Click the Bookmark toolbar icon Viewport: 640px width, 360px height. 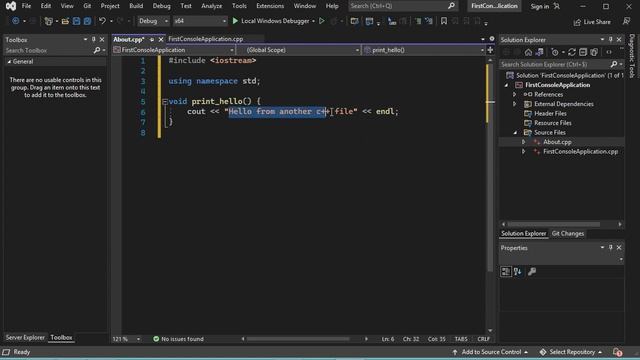tap(444, 21)
